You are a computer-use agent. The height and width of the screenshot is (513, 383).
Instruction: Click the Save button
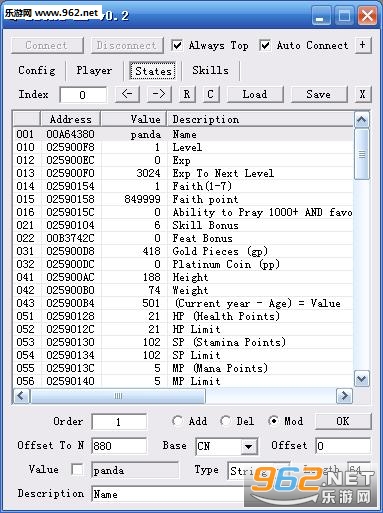coord(319,94)
